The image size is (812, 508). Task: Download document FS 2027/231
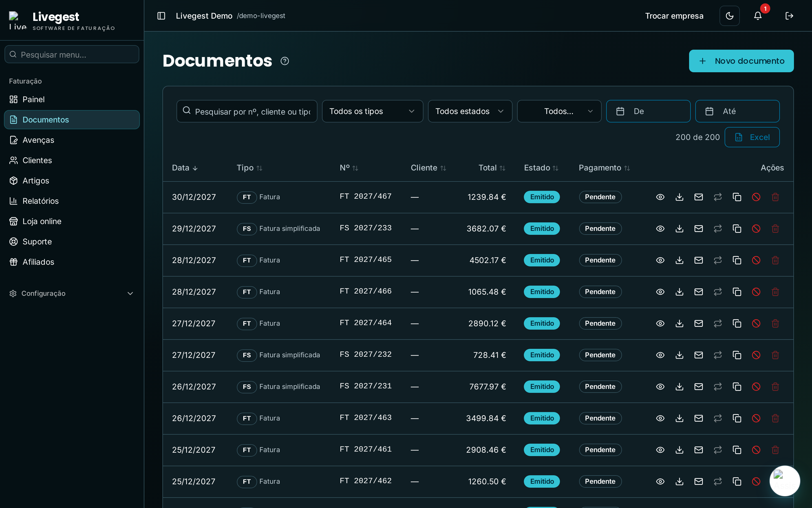click(679, 386)
